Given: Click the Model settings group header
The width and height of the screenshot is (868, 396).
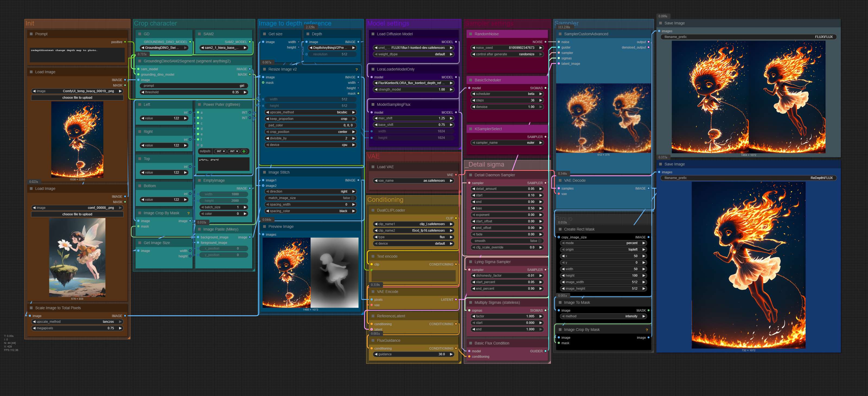Looking at the screenshot, I should pos(388,24).
